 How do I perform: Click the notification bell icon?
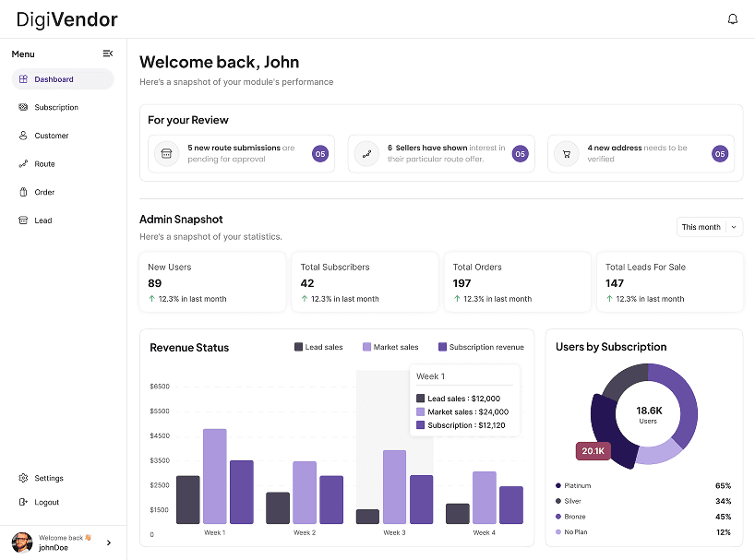point(731,18)
